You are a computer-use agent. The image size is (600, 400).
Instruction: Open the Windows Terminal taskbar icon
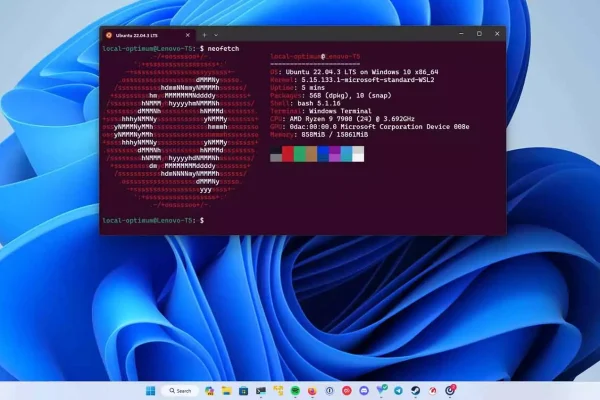[261, 390]
